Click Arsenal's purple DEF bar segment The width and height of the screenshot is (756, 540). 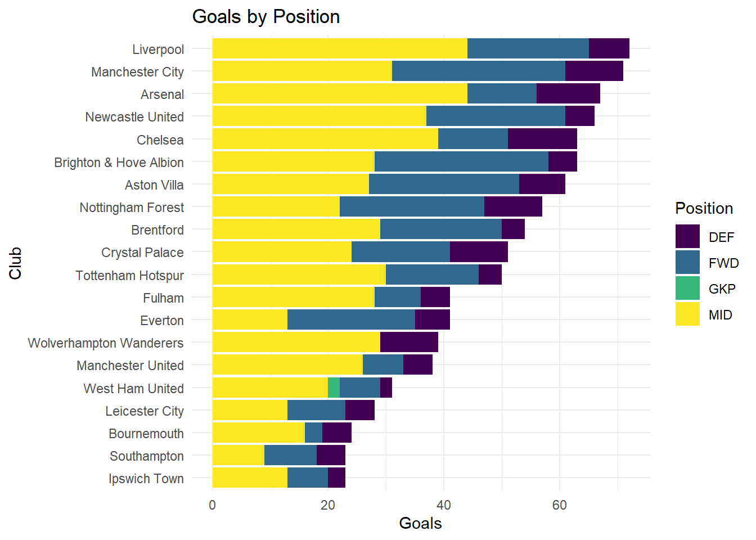coord(568,94)
